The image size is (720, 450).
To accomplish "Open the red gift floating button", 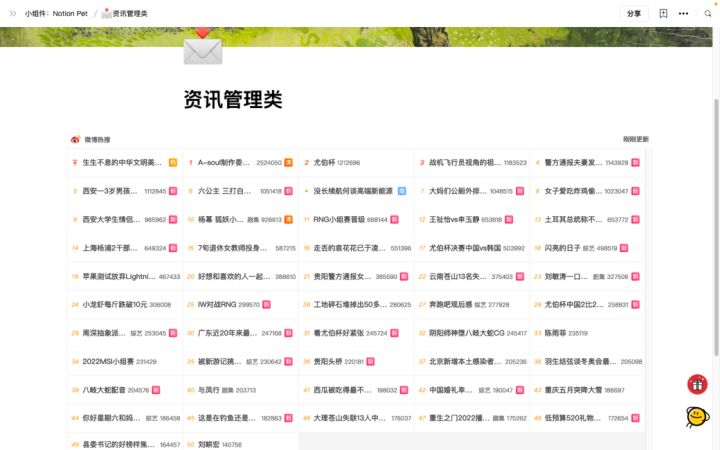I will 697,384.
